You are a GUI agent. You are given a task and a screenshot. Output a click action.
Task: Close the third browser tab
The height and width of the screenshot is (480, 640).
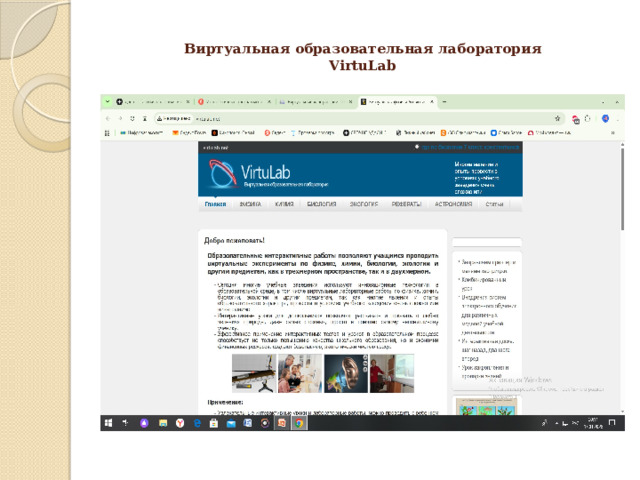pyautogui.click(x=350, y=102)
